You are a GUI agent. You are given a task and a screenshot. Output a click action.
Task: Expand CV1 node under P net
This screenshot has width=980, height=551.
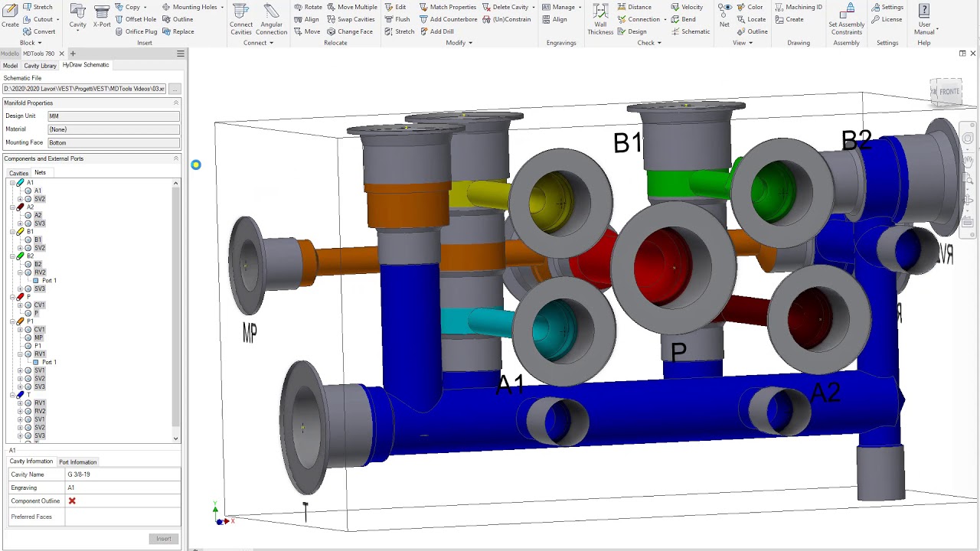21,305
